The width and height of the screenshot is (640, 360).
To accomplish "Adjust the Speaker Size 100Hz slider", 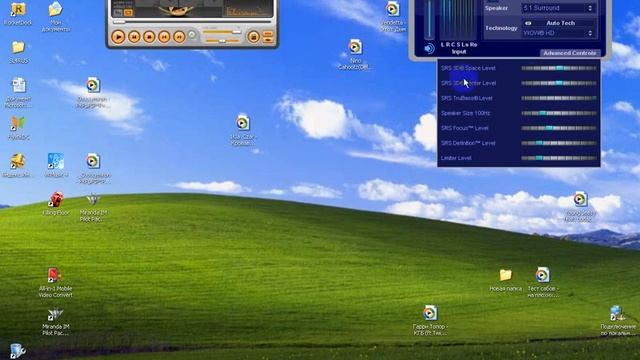I will [x=559, y=113].
